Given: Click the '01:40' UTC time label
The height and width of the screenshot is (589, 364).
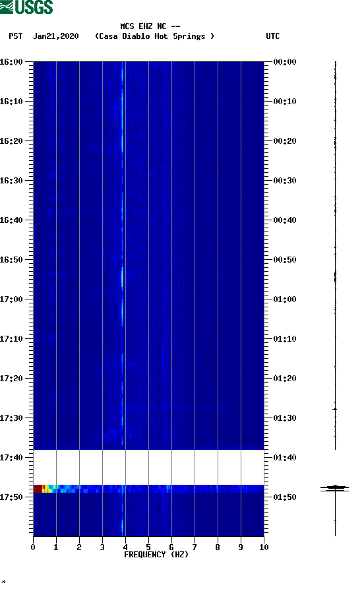Looking at the screenshot, I should [x=285, y=458].
